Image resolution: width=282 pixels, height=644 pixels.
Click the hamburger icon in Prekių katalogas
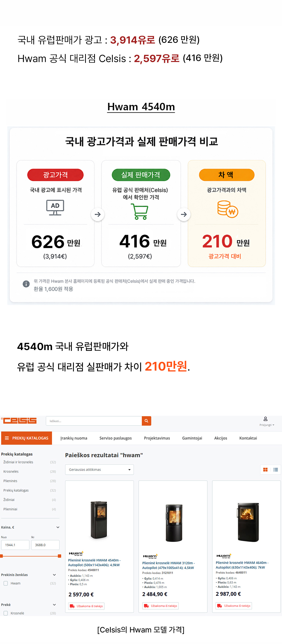(7, 438)
